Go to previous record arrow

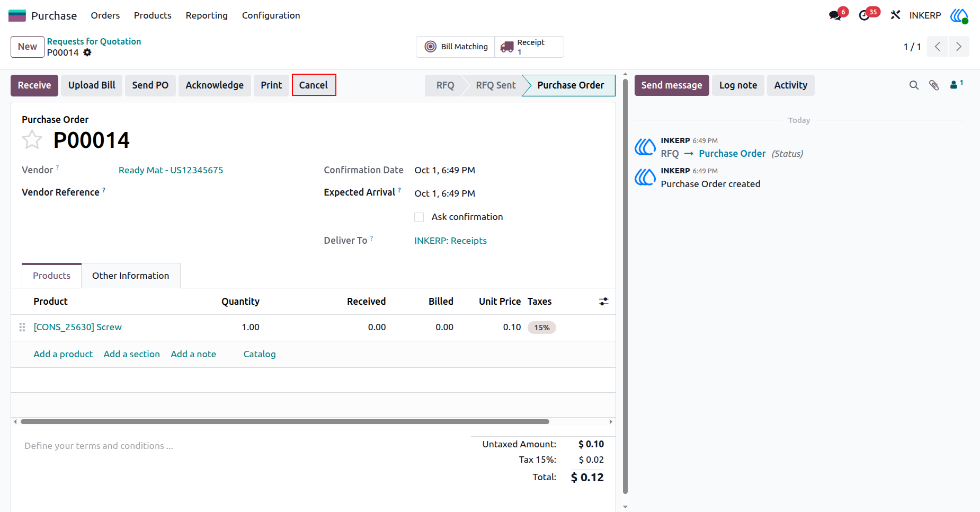coord(937,47)
